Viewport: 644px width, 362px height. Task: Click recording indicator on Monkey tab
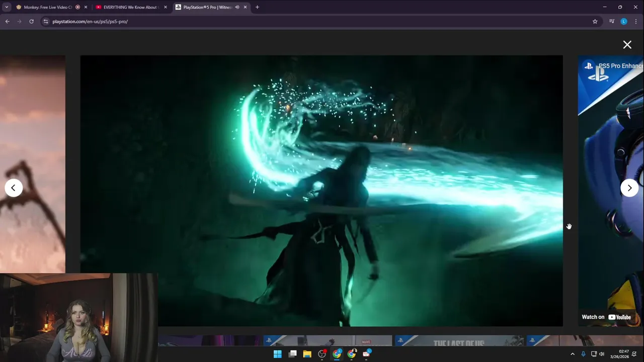coord(77,7)
